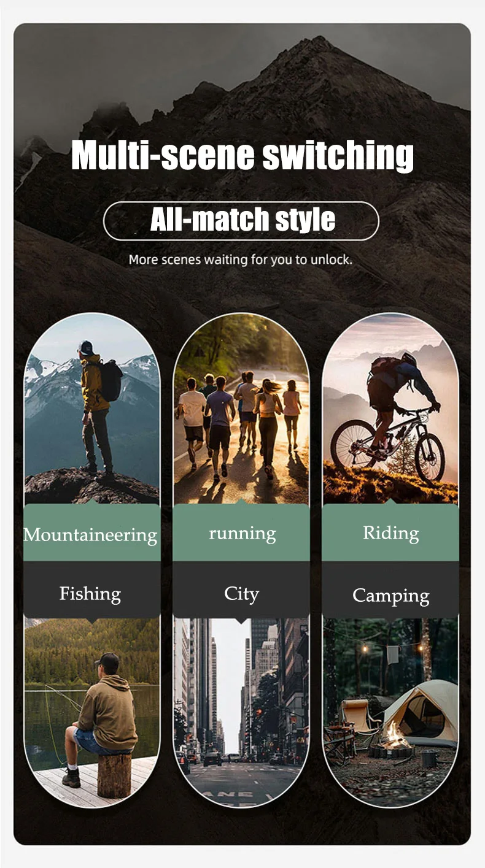Image resolution: width=485 pixels, height=868 pixels.
Task: Open the city street photo
Action: pyautogui.click(x=241, y=712)
